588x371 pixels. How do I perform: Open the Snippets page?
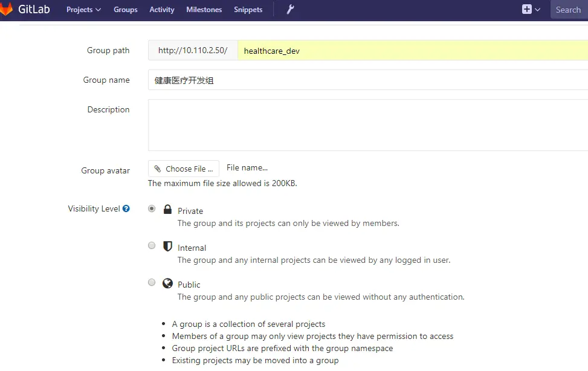click(248, 9)
